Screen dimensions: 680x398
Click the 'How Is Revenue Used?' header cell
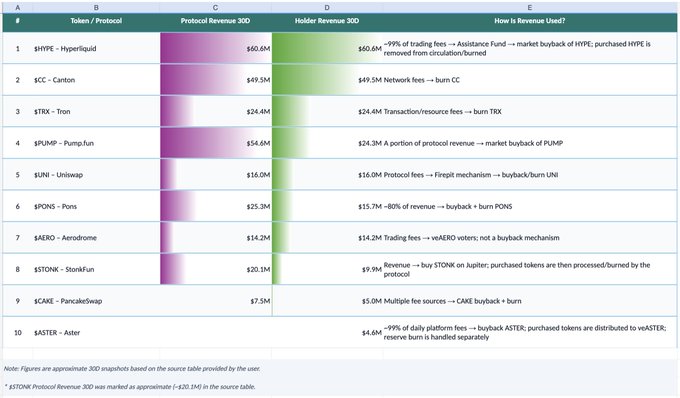pos(530,21)
